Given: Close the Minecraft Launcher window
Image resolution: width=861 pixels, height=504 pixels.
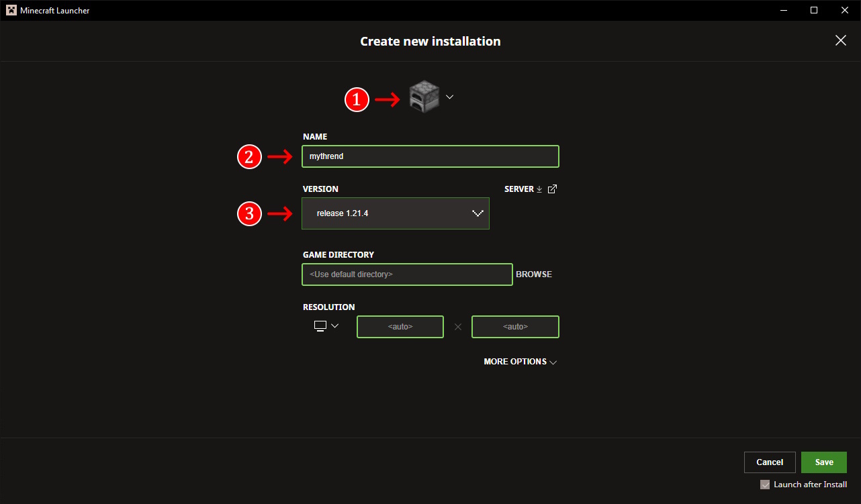Looking at the screenshot, I should click(845, 10).
